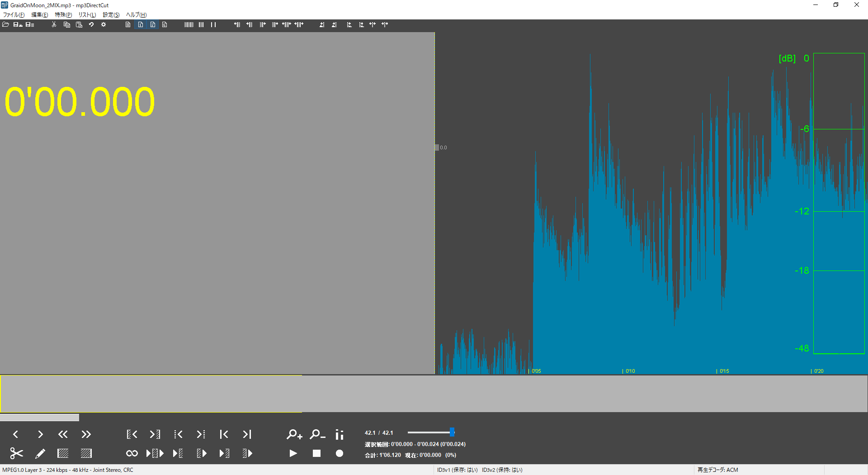868x475 pixels.
Task: Cut the selection with the large scissors button
Action: (x=16, y=453)
